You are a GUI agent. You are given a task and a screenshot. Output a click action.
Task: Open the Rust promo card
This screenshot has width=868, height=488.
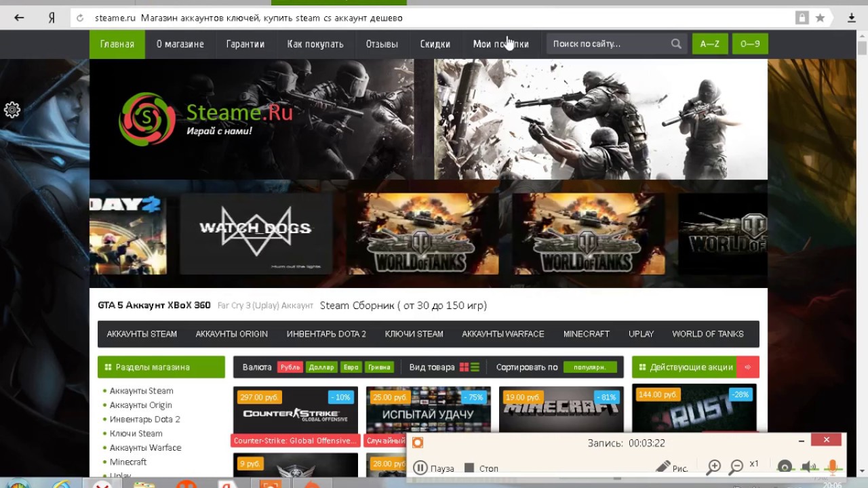click(694, 409)
